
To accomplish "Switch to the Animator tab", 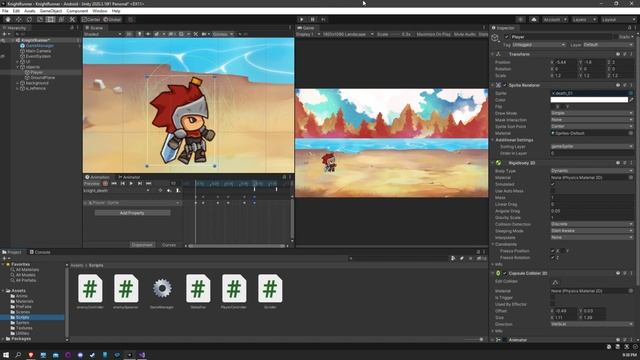I will [129, 177].
